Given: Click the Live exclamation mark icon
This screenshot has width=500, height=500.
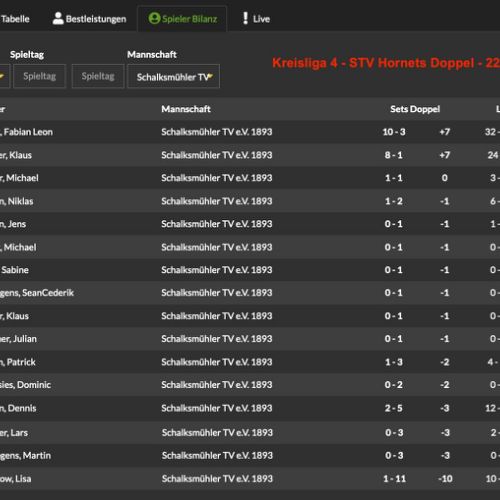Looking at the screenshot, I should click(245, 18).
